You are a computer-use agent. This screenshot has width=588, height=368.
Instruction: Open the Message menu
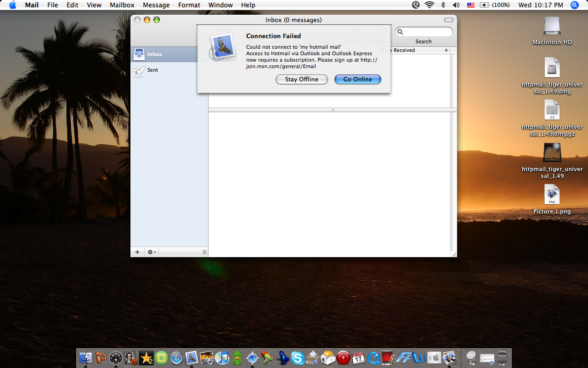pyautogui.click(x=156, y=5)
